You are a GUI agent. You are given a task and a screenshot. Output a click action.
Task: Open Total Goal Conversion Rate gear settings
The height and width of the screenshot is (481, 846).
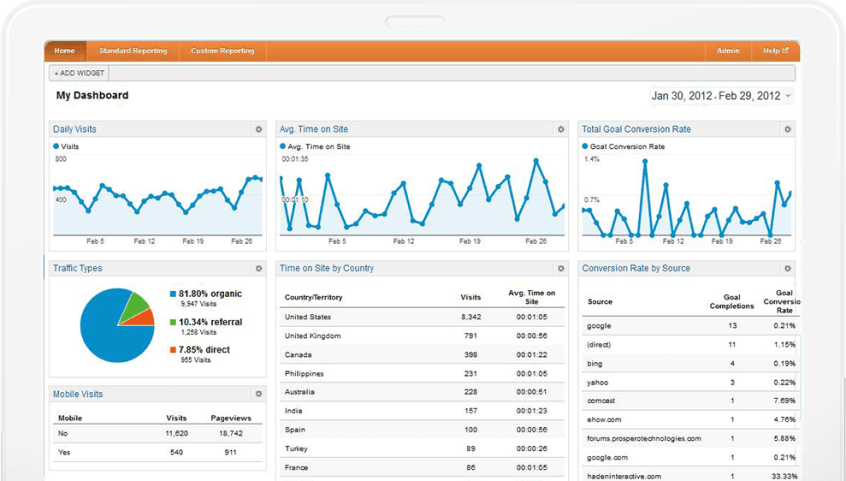[788, 129]
